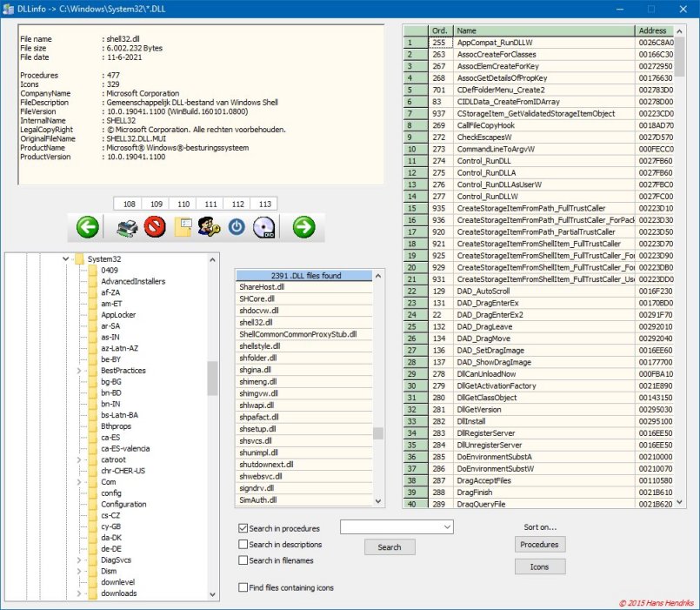Expand the DiagSvcs folder
Viewport: 700px width, 610px height.
(79, 560)
